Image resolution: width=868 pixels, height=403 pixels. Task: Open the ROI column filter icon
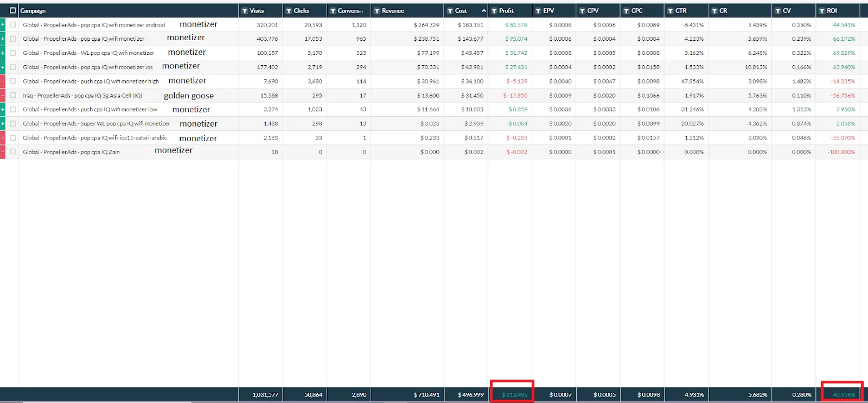point(821,11)
